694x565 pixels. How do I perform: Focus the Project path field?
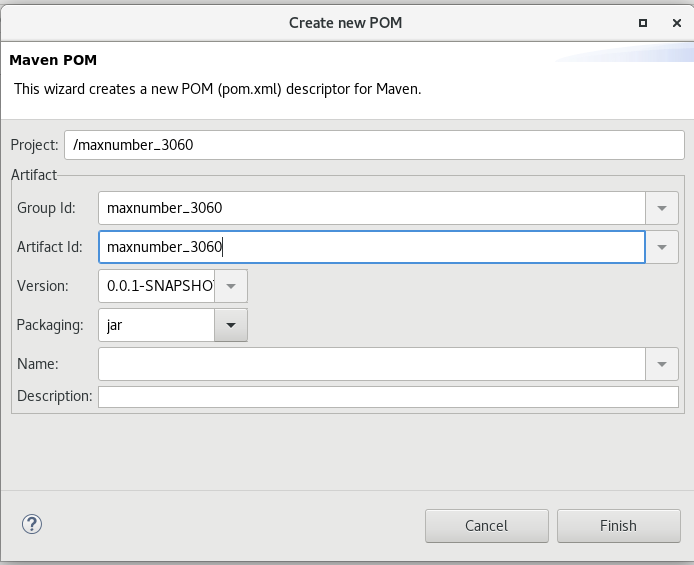[374, 145]
